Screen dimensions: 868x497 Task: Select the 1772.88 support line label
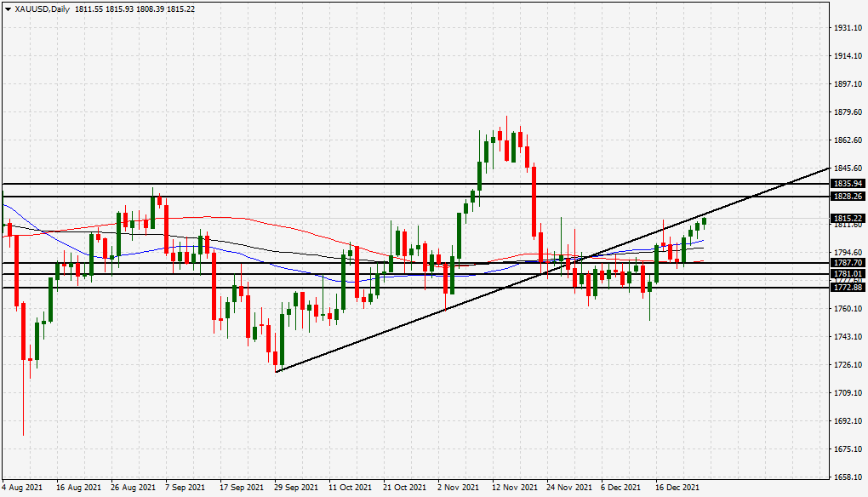(x=848, y=288)
